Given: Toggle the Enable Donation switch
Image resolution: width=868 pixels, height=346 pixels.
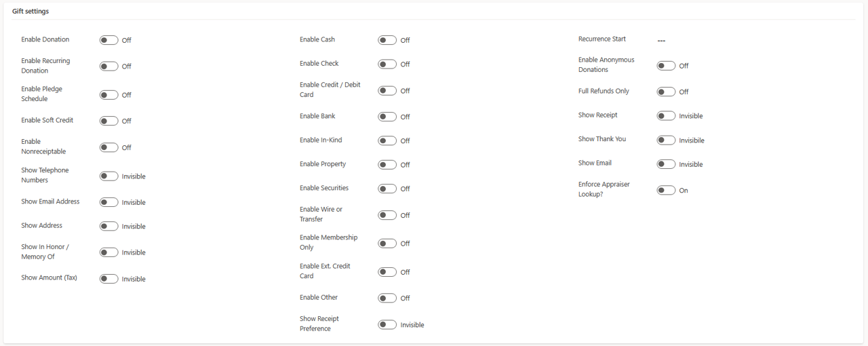Looking at the screenshot, I should (108, 40).
